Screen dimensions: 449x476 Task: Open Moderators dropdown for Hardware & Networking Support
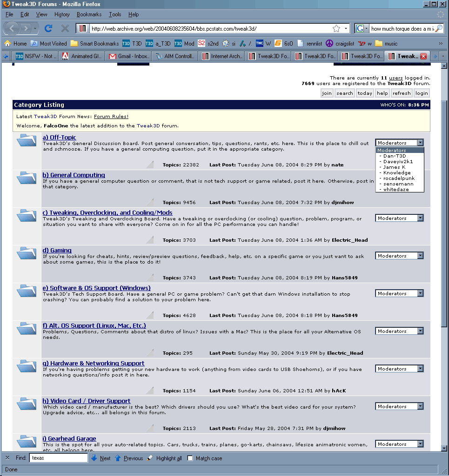[400, 369]
